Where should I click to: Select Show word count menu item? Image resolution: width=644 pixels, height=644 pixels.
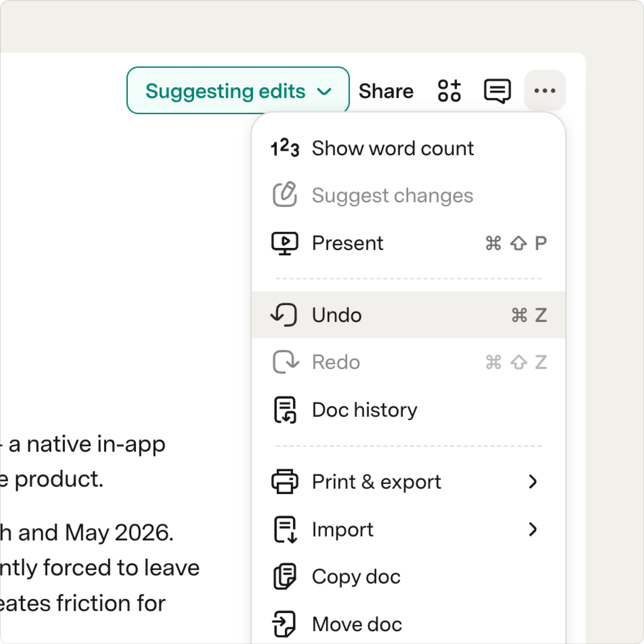408,148
